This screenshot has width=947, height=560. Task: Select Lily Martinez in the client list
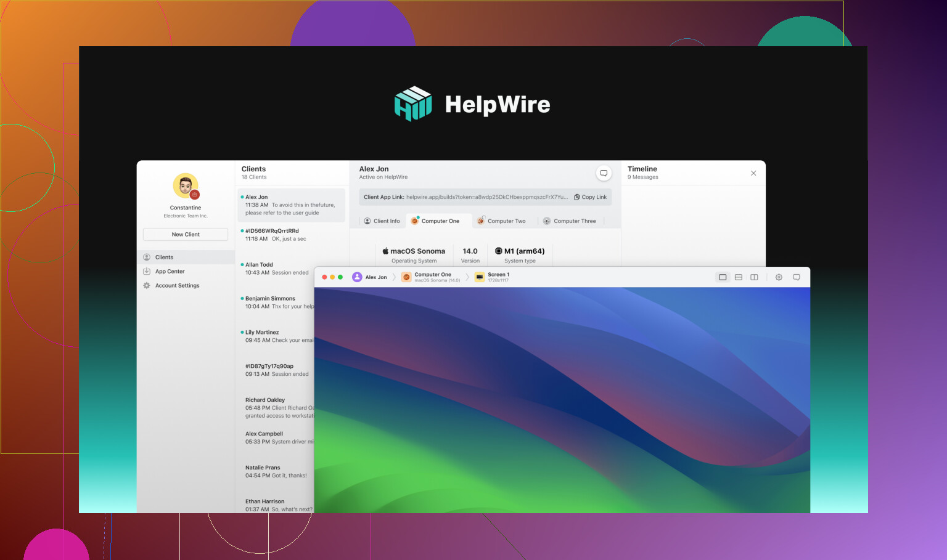point(276,336)
